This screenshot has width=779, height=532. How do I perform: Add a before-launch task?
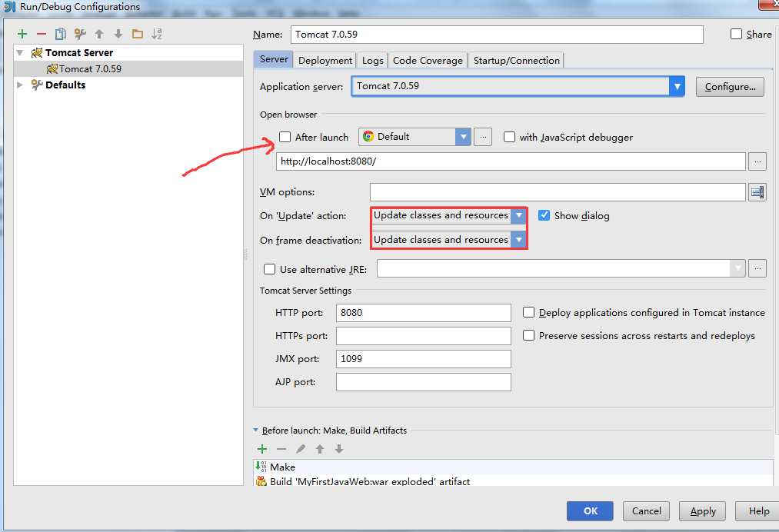click(x=262, y=449)
